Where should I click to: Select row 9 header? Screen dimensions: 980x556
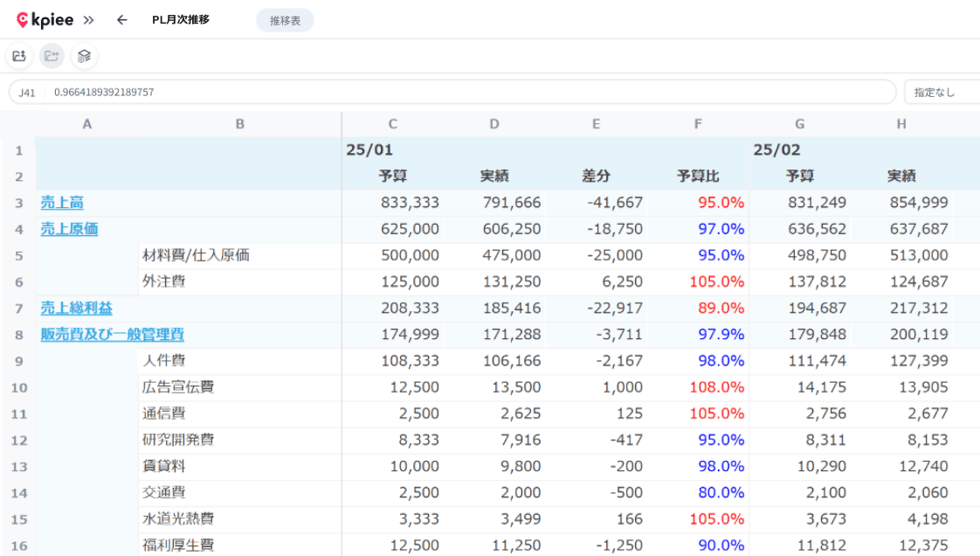pyautogui.click(x=18, y=361)
